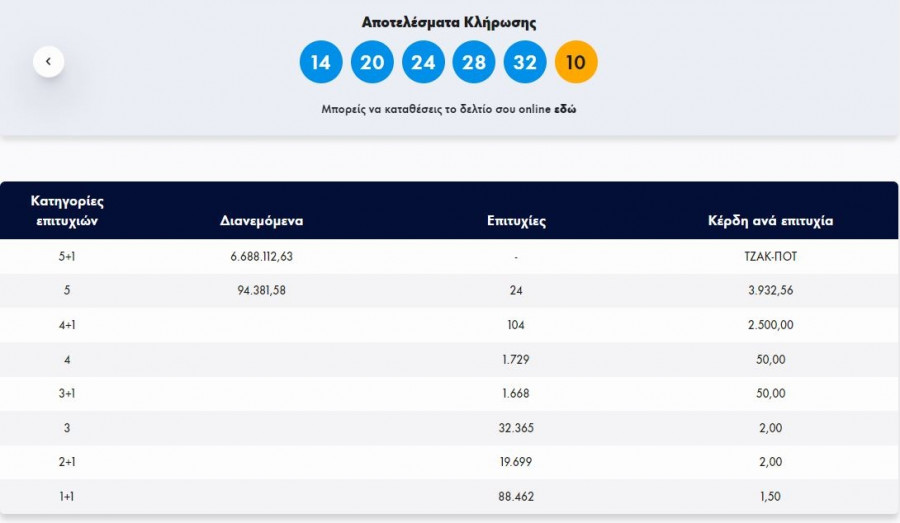The width and height of the screenshot is (900, 523).
Task: Click the 'Κατηγορίες επιτυχιών' column header
Action: point(67,210)
